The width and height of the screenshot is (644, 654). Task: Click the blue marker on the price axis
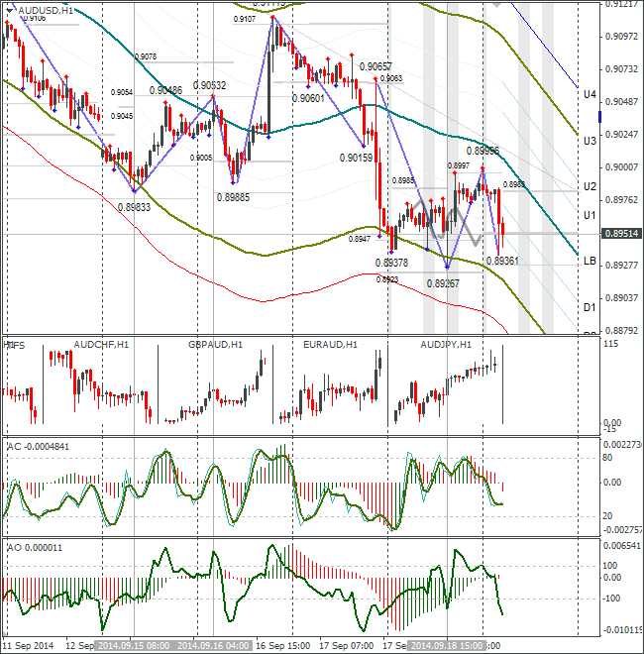click(599, 117)
